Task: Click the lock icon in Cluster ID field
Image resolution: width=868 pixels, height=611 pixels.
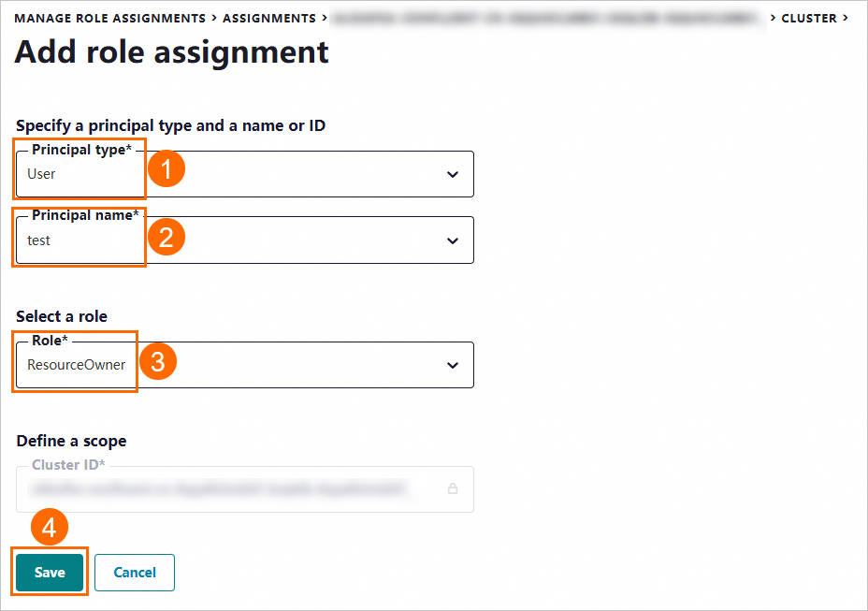Action: pyautogui.click(x=453, y=488)
